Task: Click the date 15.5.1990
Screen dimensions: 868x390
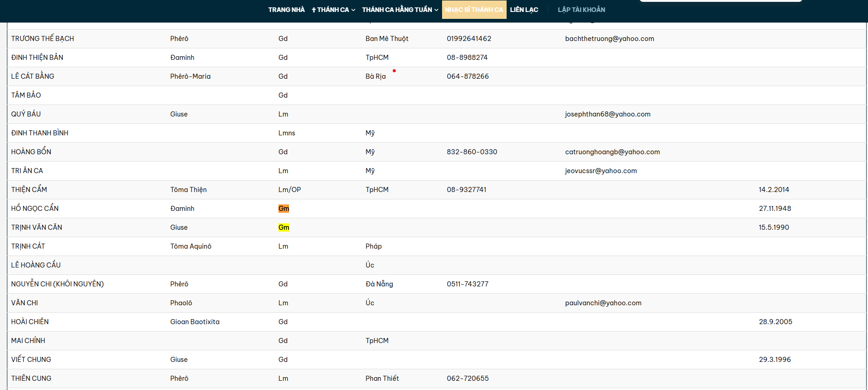Action: 774,227
